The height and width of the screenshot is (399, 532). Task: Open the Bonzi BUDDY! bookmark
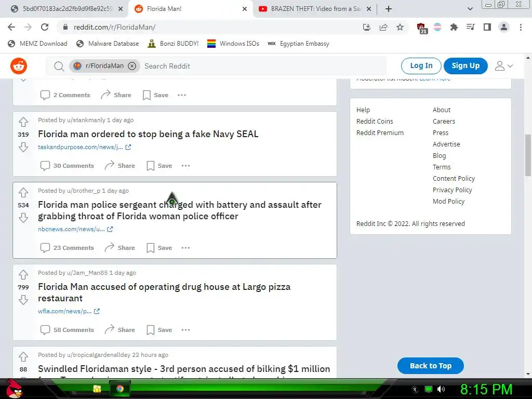pos(174,44)
